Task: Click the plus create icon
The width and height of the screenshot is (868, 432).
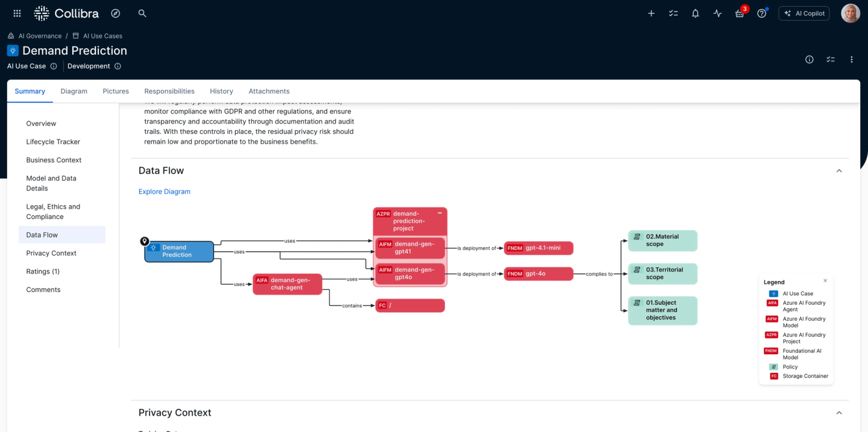Action: pos(651,13)
